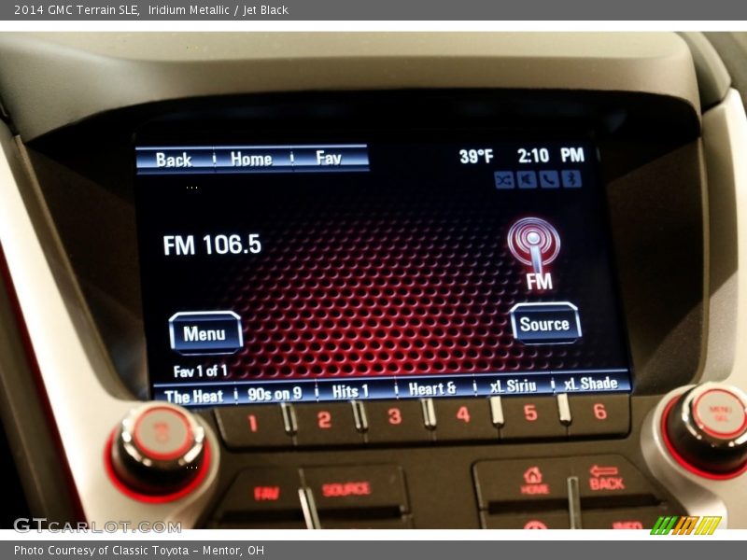Tap the phone status icon

point(549,179)
